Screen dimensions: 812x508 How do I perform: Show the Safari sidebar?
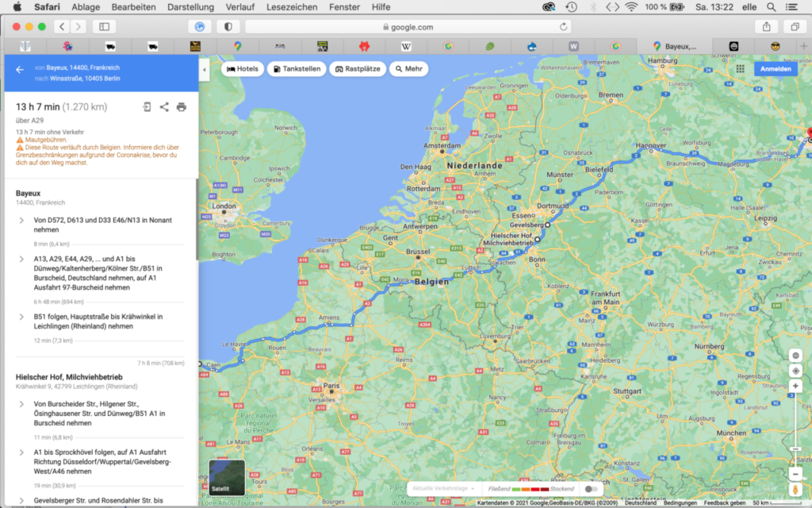(104, 26)
